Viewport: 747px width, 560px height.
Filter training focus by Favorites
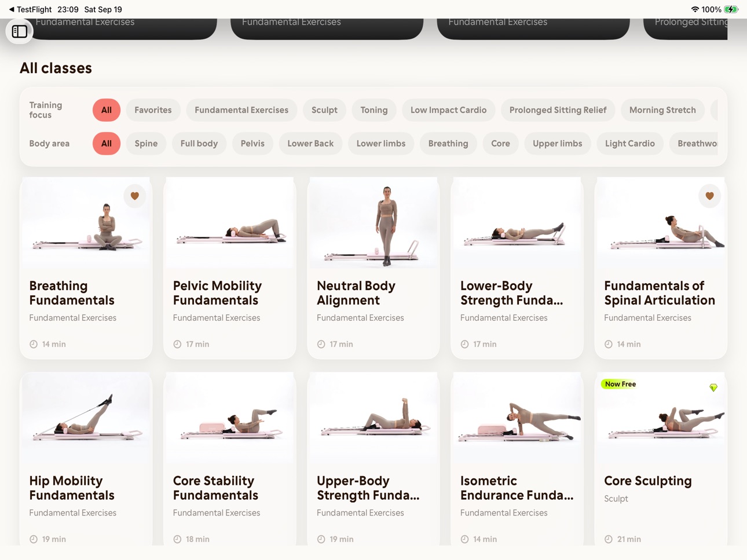153,110
